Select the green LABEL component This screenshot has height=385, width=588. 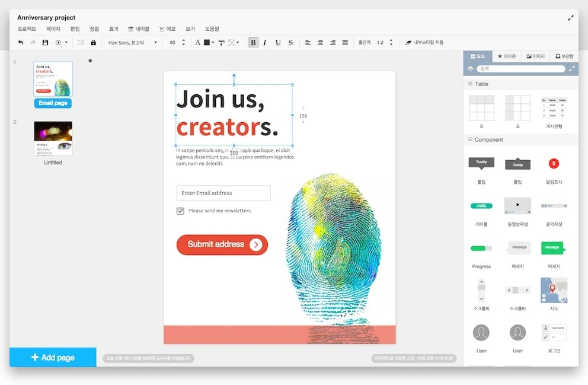click(481, 206)
